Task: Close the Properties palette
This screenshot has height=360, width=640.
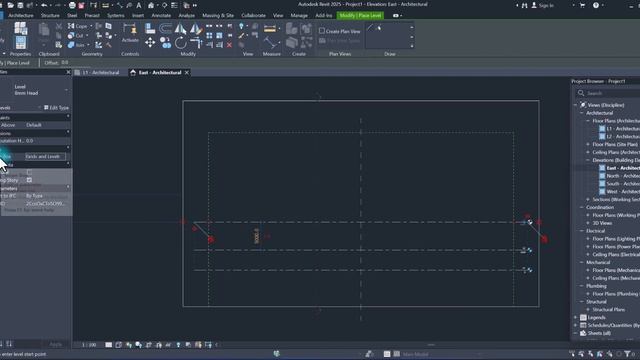Action: [x=68, y=72]
